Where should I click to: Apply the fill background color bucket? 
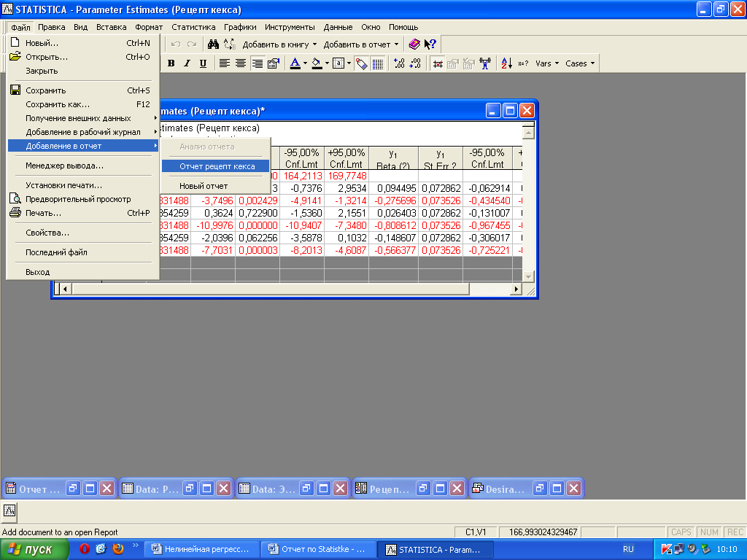(317, 63)
